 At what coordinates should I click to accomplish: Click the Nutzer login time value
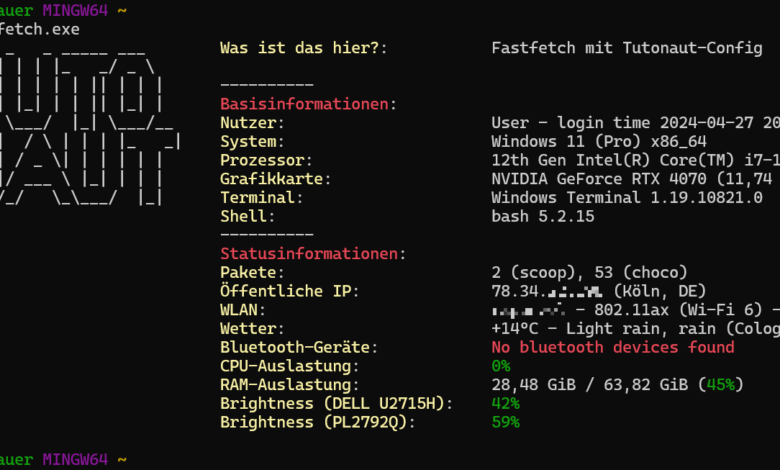[x=636, y=123]
